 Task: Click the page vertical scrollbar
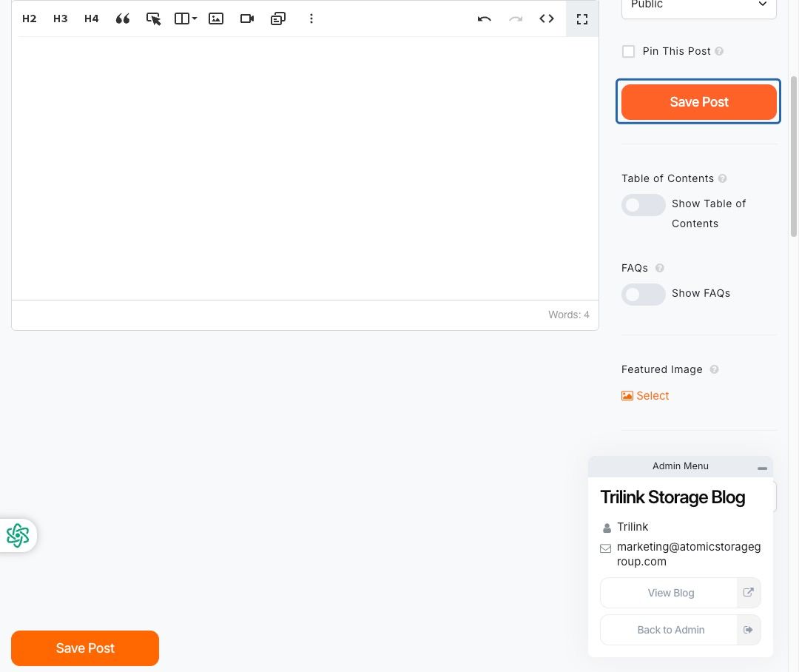click(x=793, y=156)
